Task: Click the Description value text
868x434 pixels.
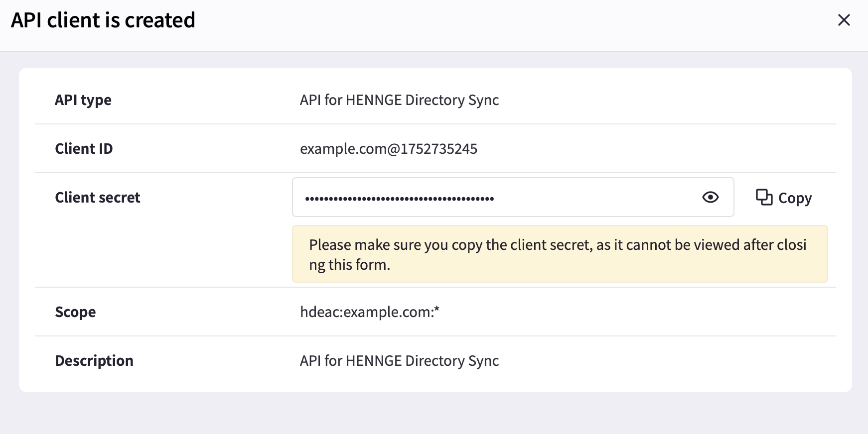Action: pyautogui.click(x=399, y=361)
